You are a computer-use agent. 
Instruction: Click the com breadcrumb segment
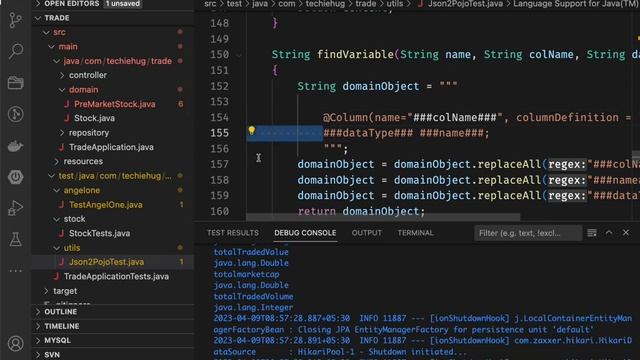pos(287,4)
